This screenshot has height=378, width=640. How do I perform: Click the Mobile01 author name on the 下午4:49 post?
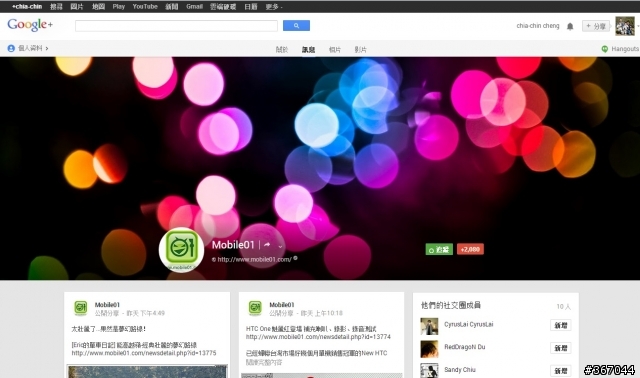click(x=107, y=305)
